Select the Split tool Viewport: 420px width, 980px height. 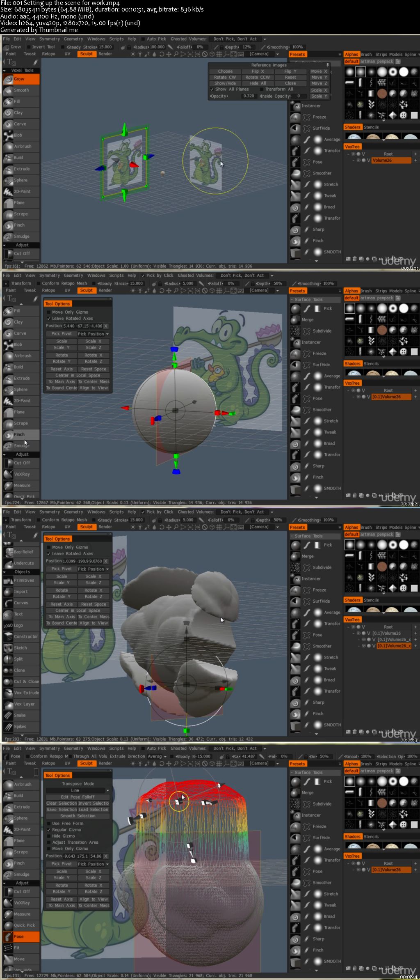pos(21,659)
